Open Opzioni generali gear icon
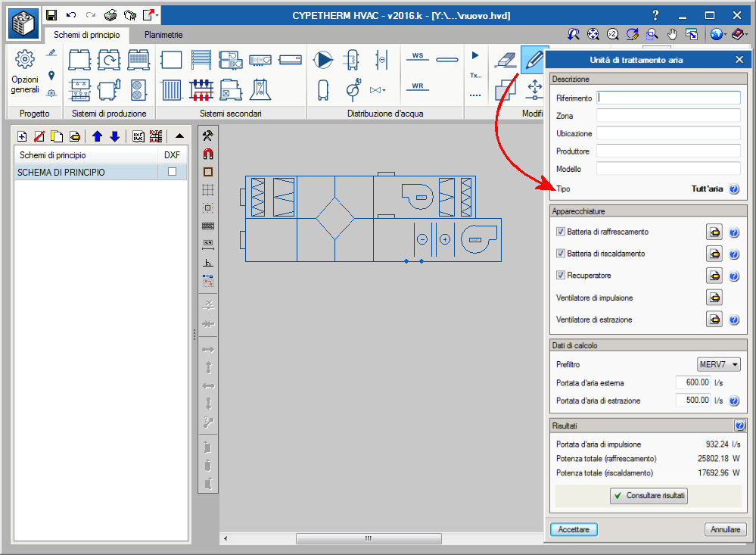756x555 pixels. coord(24,59)
